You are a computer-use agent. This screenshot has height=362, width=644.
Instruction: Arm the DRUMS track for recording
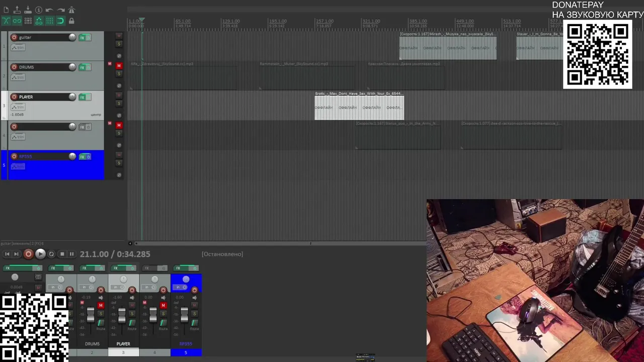(x=14, y=67)
